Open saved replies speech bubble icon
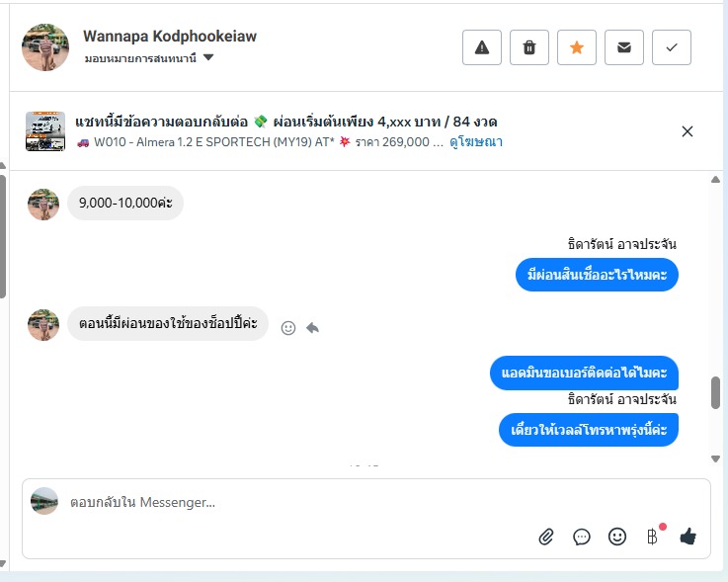 [x=581, y=537]
